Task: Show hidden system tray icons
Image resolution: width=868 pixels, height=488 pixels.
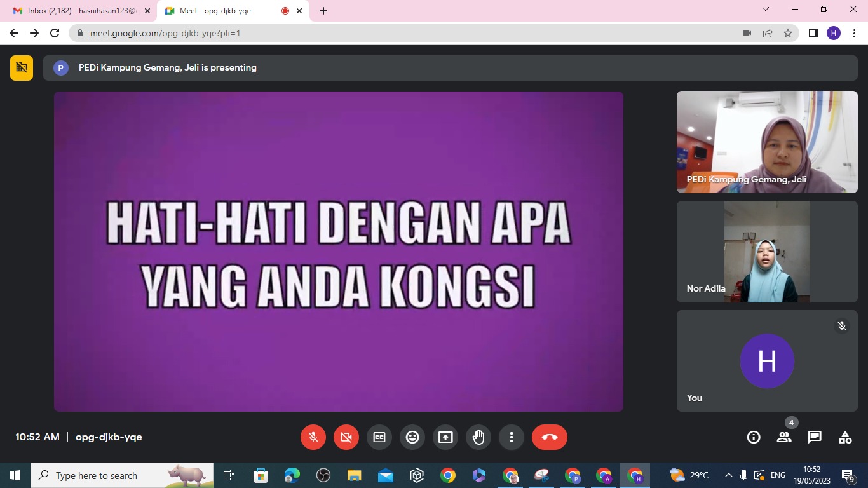Action: click(x=728, y=475)
